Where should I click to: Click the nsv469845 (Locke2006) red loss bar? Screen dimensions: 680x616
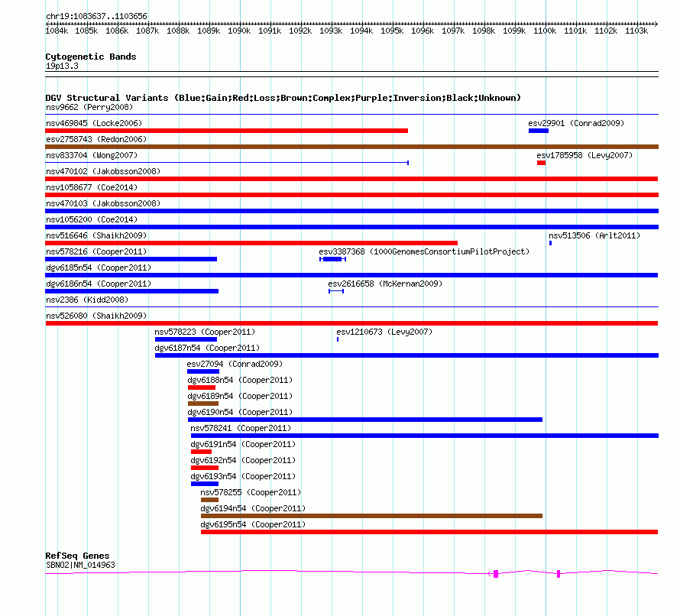coord(226,131)
